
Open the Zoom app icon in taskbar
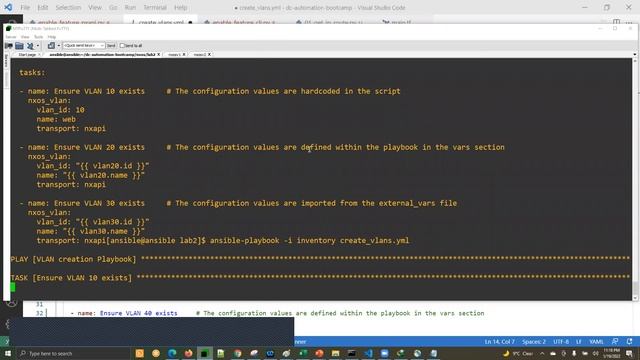[x=384, y=353]
